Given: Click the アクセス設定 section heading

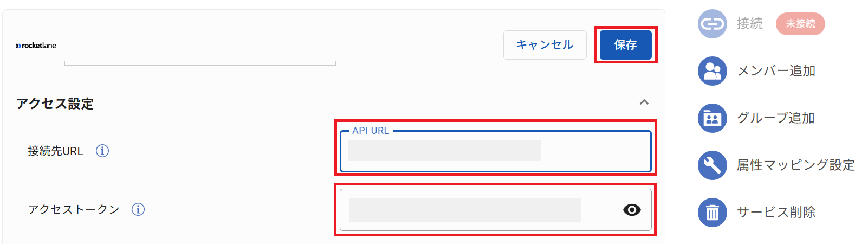Looking at the screenshot, I should tap(55, 104).
